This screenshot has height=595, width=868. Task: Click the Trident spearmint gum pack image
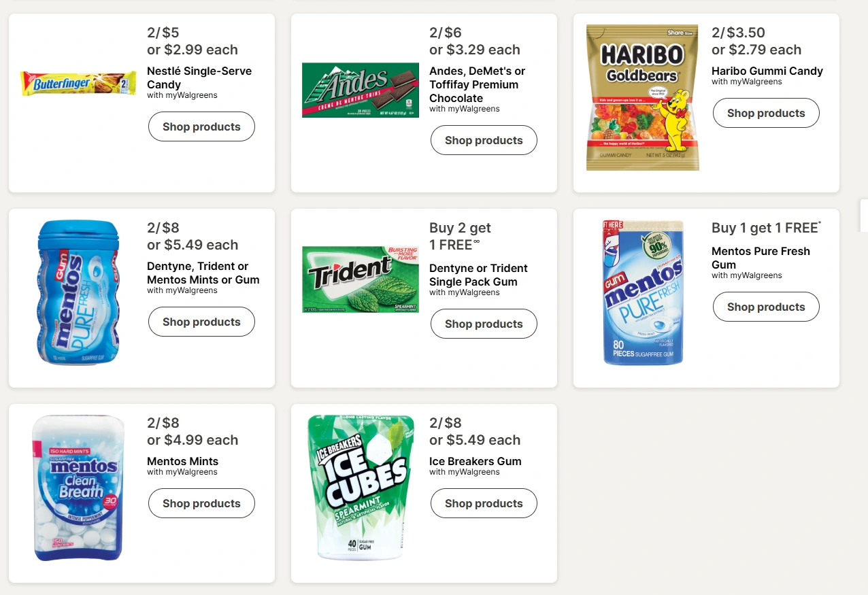pos(361,279)
